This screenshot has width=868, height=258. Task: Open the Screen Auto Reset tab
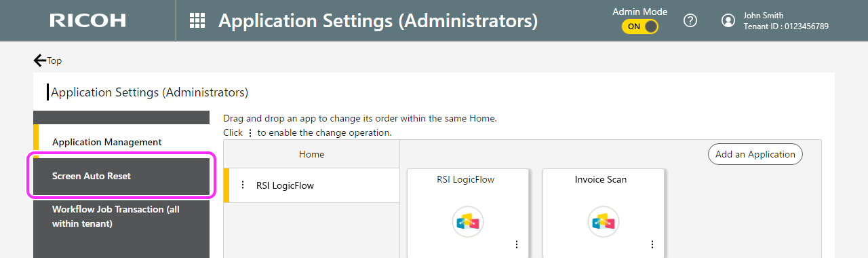pos(121,176)
